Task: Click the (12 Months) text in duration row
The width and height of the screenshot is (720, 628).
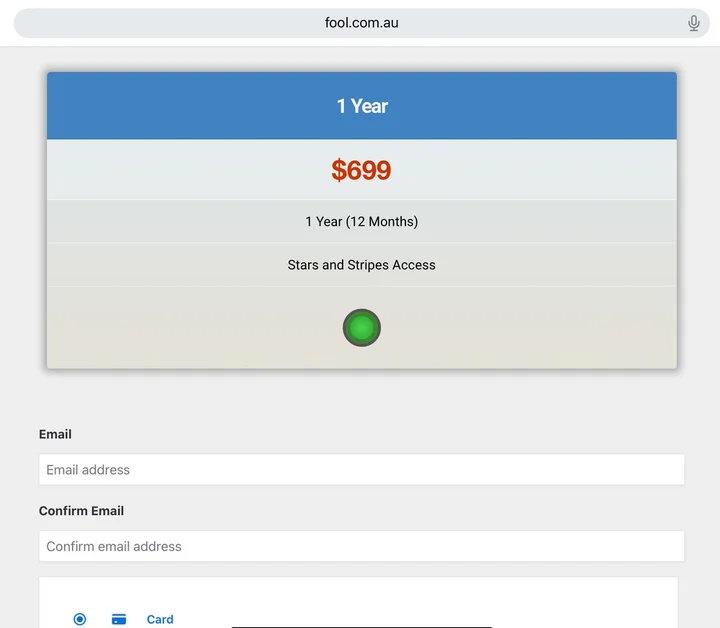Action: pyautogui.click(x=382, y=222)
